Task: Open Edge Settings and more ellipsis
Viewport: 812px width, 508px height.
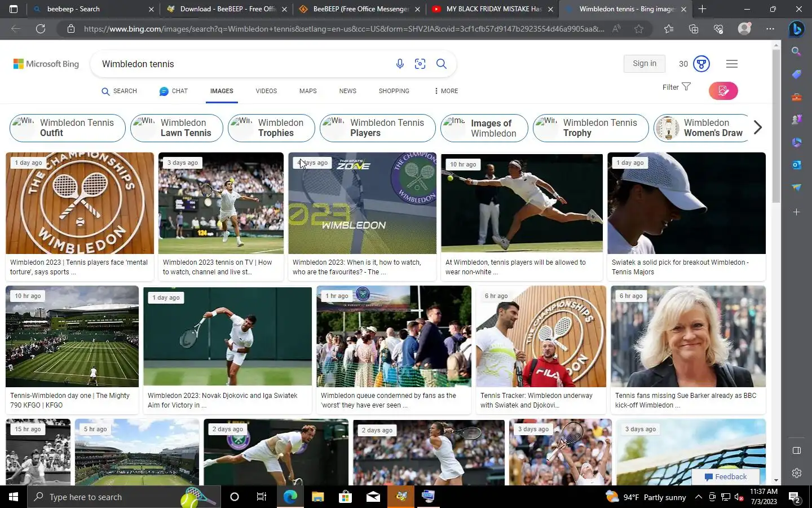Action: (x=770, y=29)
